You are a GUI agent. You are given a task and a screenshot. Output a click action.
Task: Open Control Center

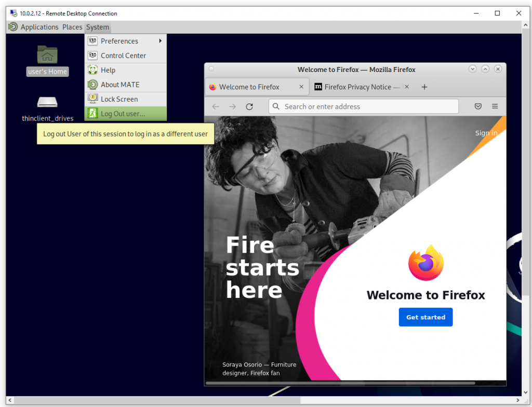(126, 56)
